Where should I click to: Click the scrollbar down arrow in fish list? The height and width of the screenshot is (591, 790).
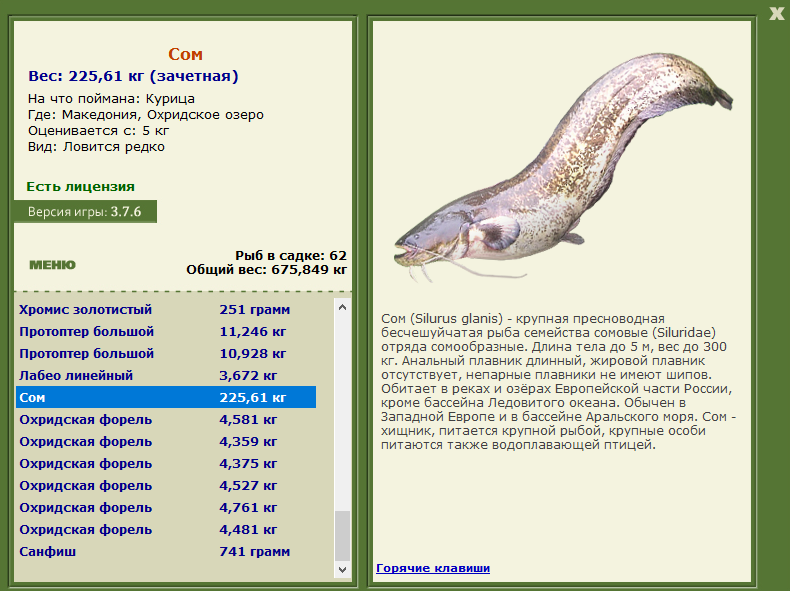pyautogui.click(x=343, y=570)
